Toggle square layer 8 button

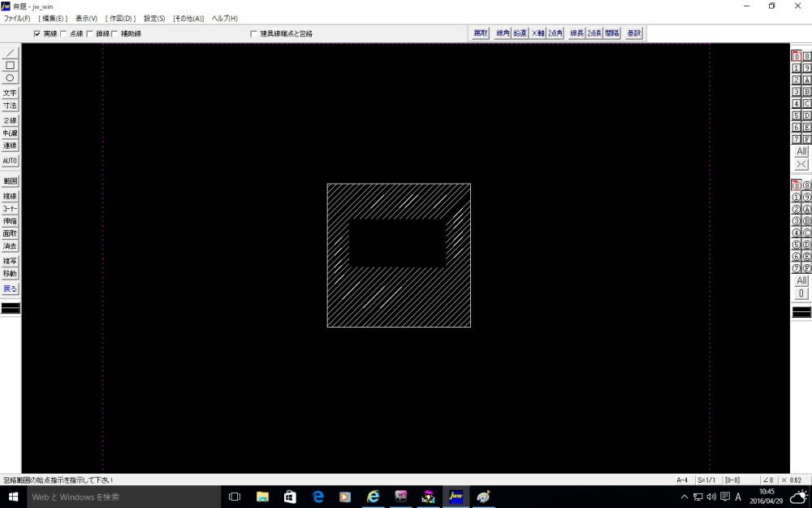click(807, 56)
